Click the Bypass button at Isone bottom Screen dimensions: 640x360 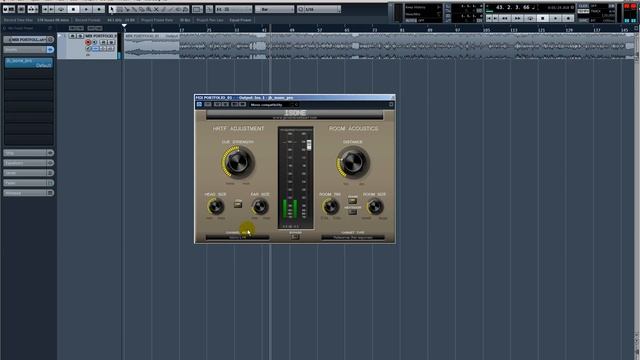tap(295, 237)
